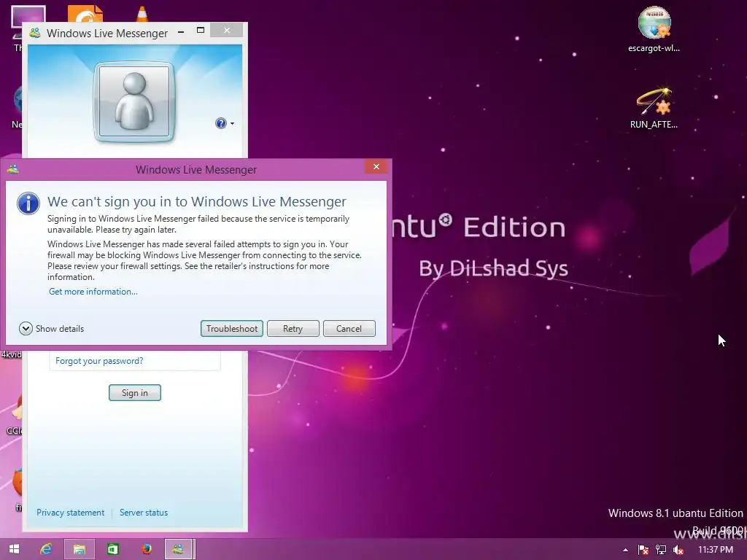Screen dimensions: 747x560
Task: Click the Messenger title bar app icon
Action: pyautogui.click(x=35, y=33)
